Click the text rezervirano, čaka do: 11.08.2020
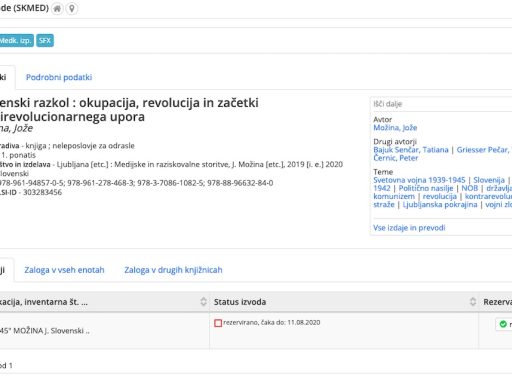The width and height of the screenshot is (512, 384). pyautogui.click(x=272, y=323)
